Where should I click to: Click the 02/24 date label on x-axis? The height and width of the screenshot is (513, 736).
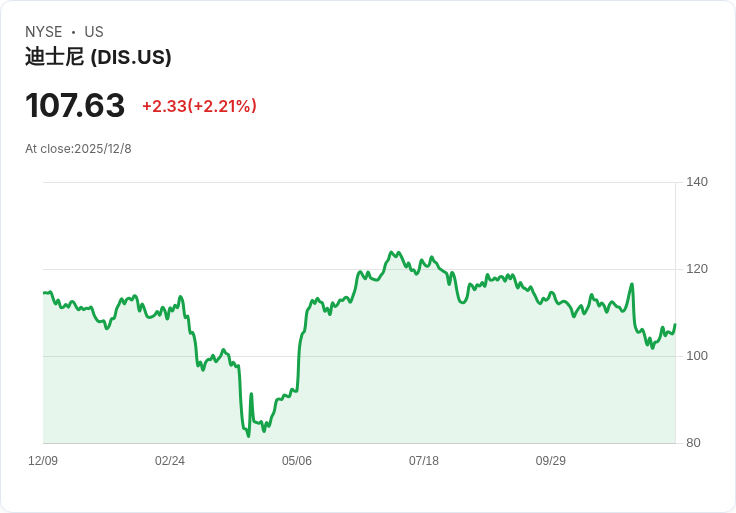(170, 461)
